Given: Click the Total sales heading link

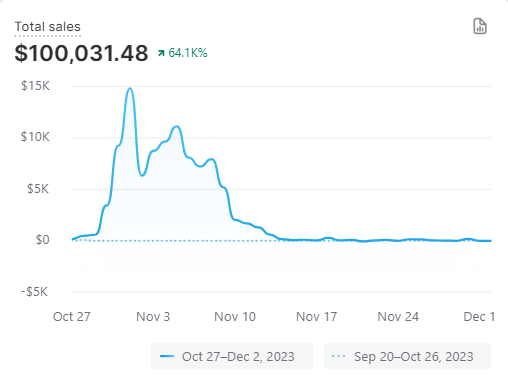Looking at the screenshot, I should [48, 27].
